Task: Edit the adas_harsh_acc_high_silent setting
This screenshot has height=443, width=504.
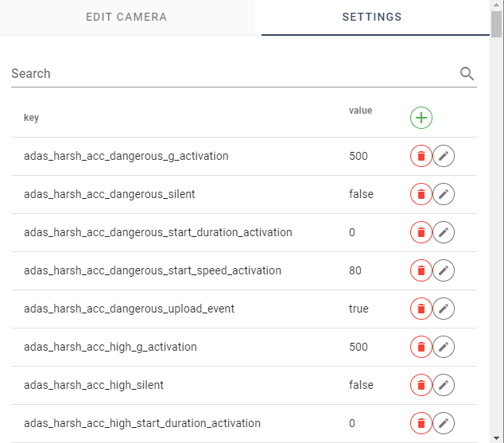Action: [444, 385]
